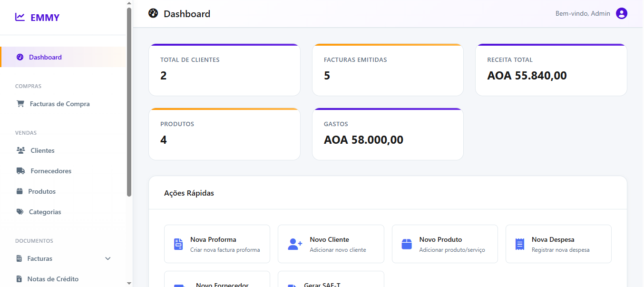Click the Receita Total stat card

click(551, 70)
